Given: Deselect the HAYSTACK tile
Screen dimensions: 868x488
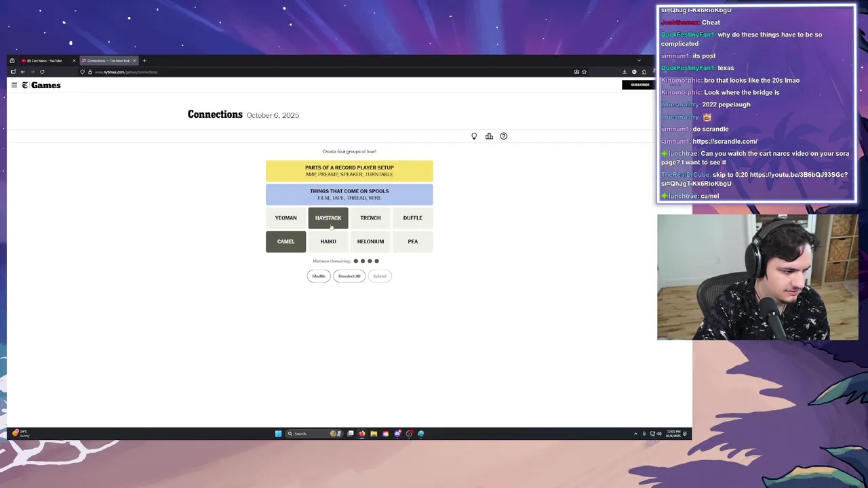Looking at the screenshot, I should 328,218.
